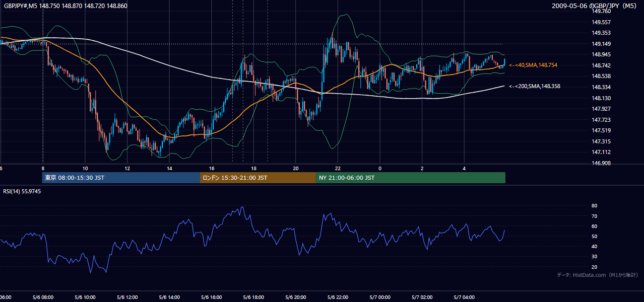Click price axis value 148.945

(x=601, y=54)
